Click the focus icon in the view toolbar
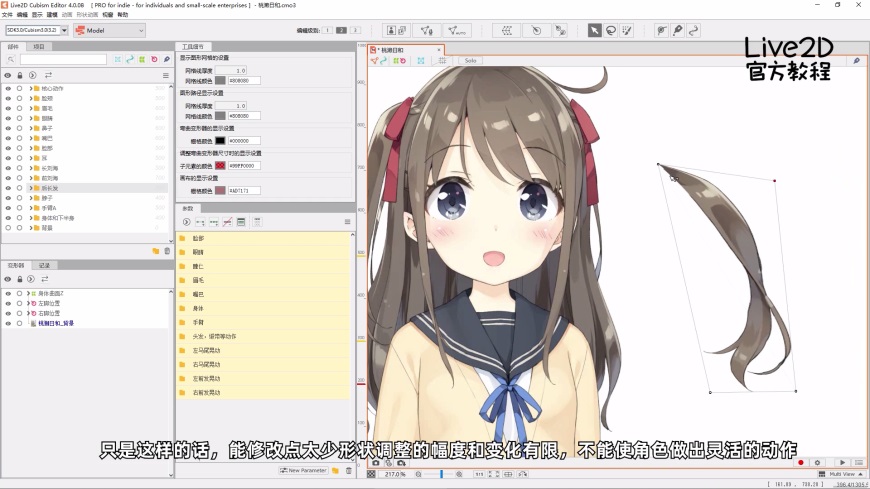This screenshot has height=489, width=870. coord(421,60)
